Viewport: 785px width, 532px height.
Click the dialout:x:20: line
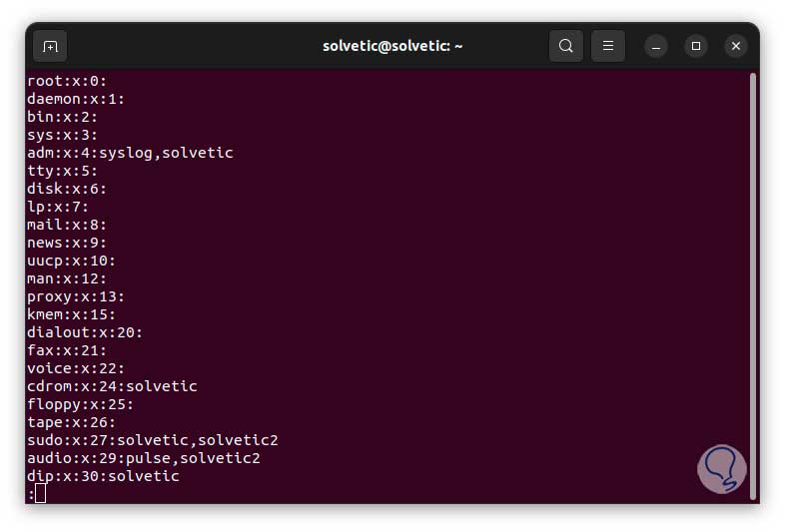85,332
